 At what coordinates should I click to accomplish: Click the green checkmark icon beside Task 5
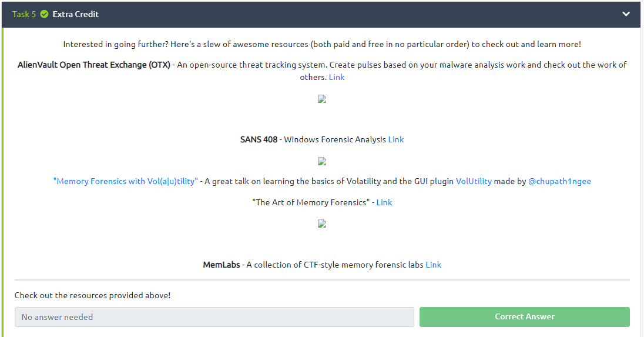pos(44,14)
